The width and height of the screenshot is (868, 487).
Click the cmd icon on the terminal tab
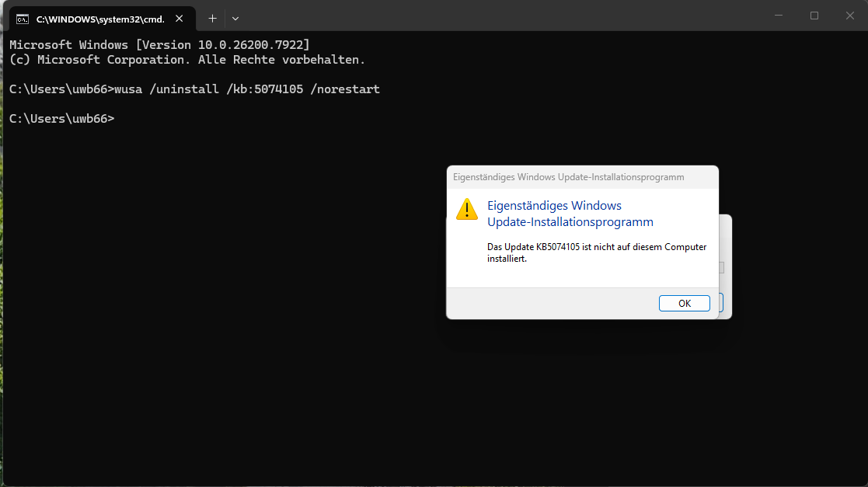[x=23, y=19]
